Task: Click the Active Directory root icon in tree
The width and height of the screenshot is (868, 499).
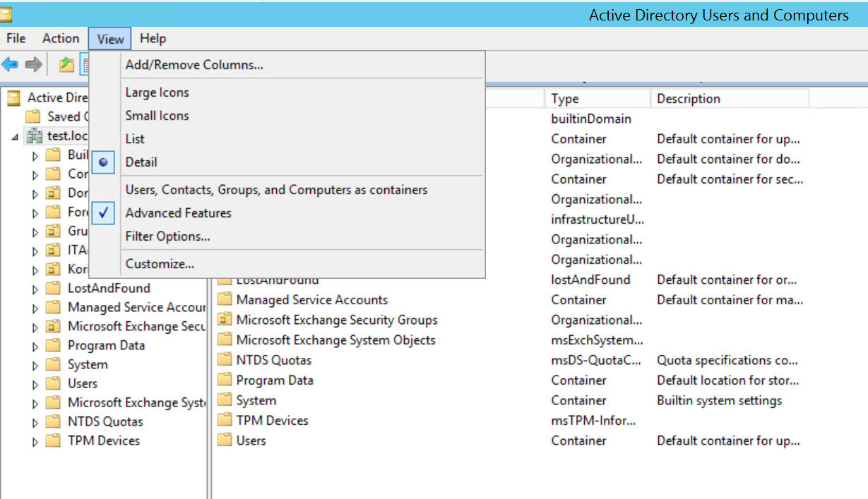Action: (14, 97)
